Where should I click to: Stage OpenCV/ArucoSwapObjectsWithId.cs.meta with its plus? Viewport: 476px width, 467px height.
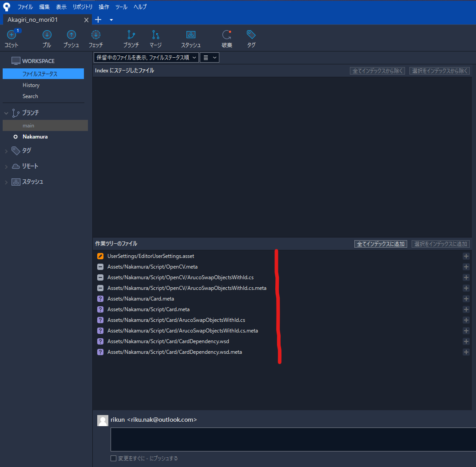click(x=466, y=288)
